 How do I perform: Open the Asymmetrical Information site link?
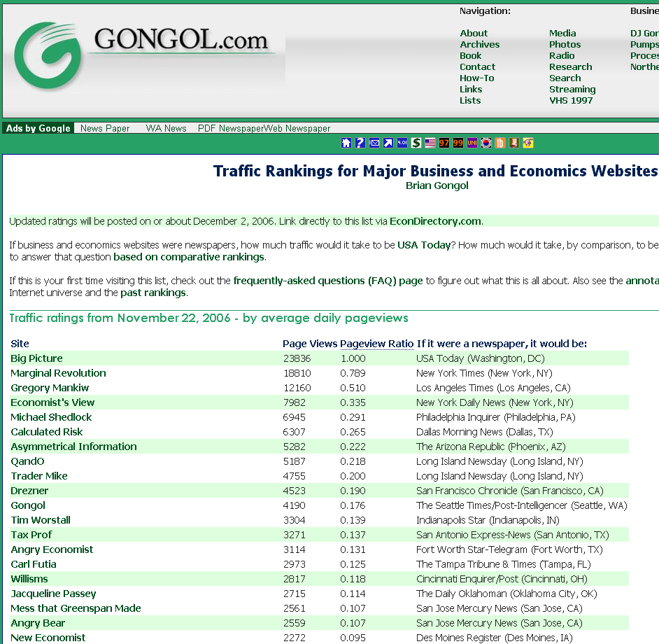coord(73,447)
